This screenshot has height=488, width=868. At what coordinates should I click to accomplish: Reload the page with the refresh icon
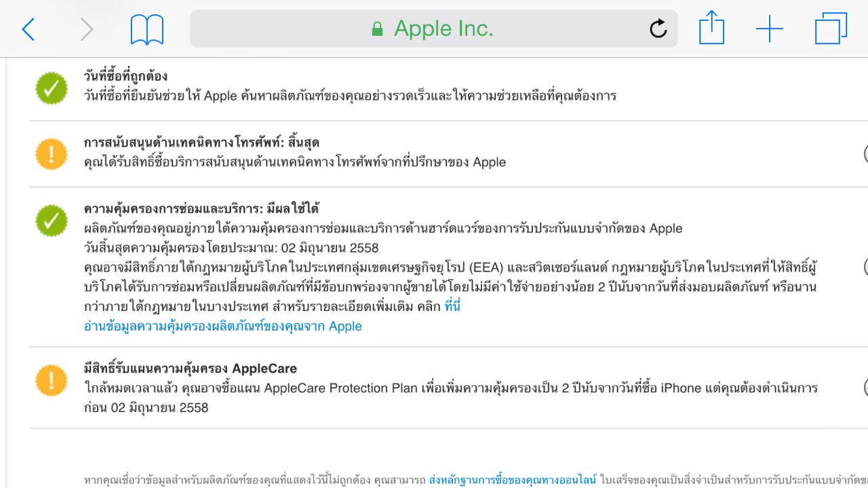(x=658, y=29)
